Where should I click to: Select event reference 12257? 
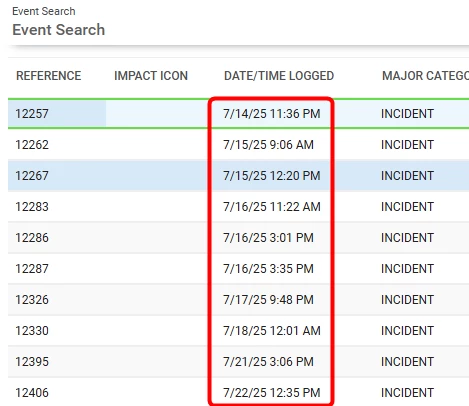(32, 114)
